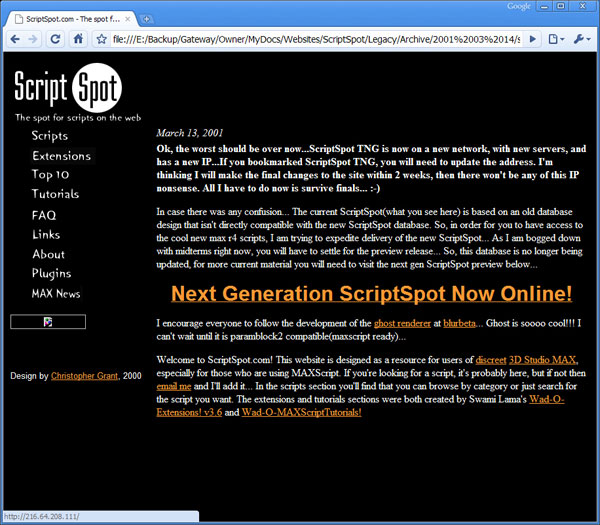This screenshot has height=525, width=600.
Task: Close the browser window
Action: (582, 6)
